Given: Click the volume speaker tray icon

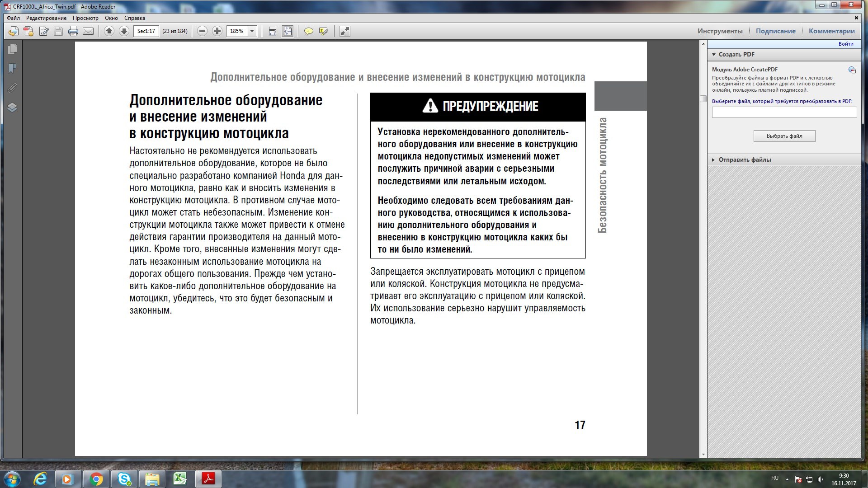Looking at the screenshot, I should [821, 479].
